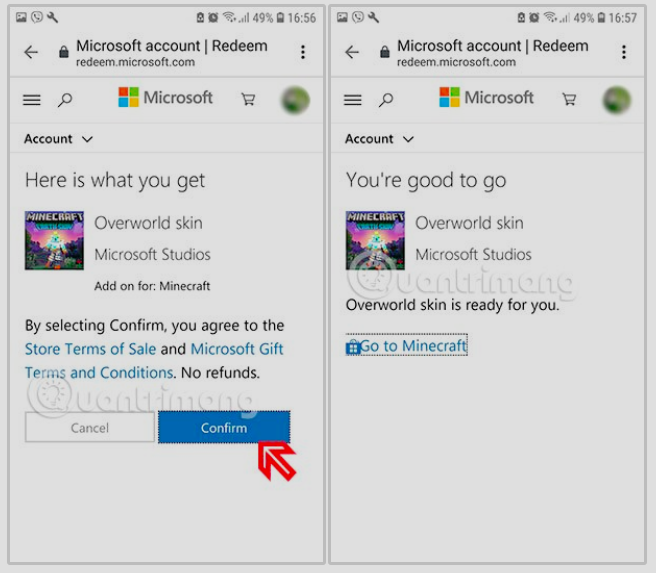Expand the Account dropdown on right page

[x=379, y=139]
